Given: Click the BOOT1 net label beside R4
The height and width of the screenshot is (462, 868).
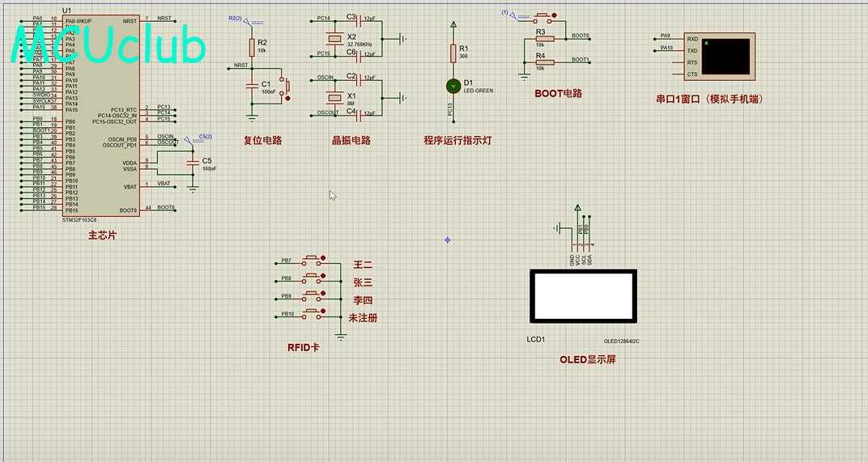Looking at the screenshot, I should pos(580,60).
